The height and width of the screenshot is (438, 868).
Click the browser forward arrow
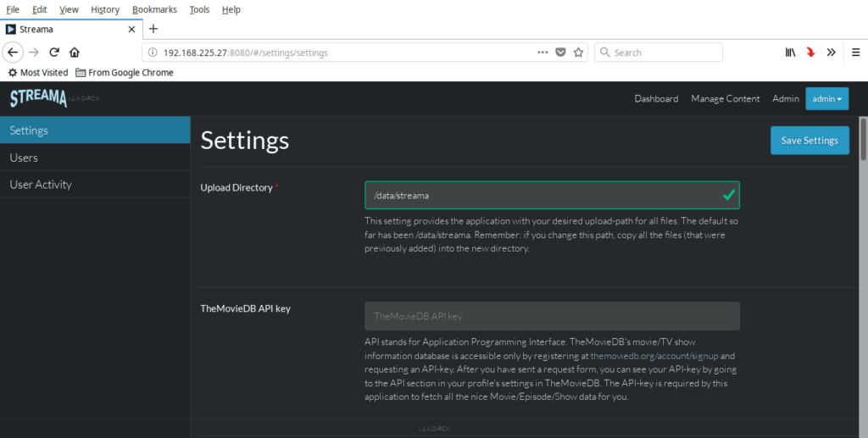[x=34, y=53]
